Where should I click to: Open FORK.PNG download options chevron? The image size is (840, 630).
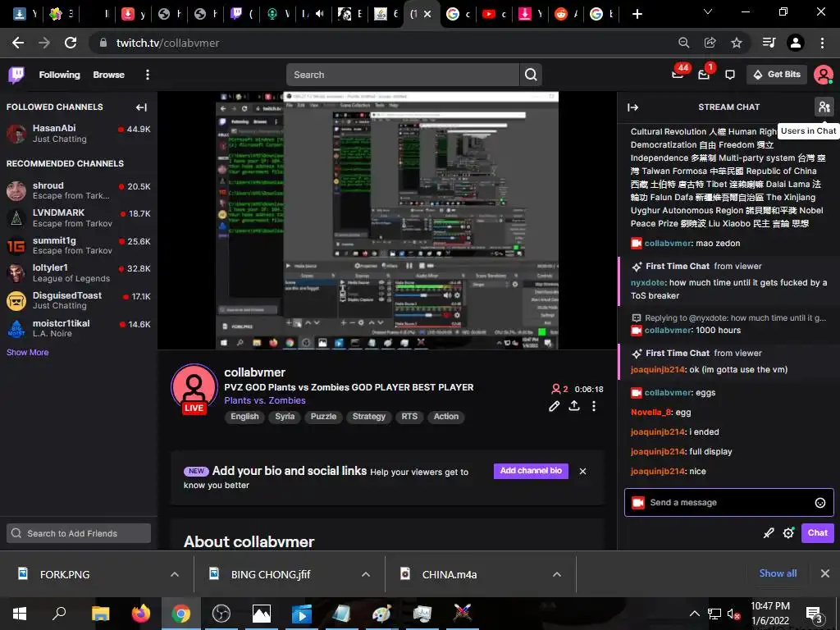point(174,574)
